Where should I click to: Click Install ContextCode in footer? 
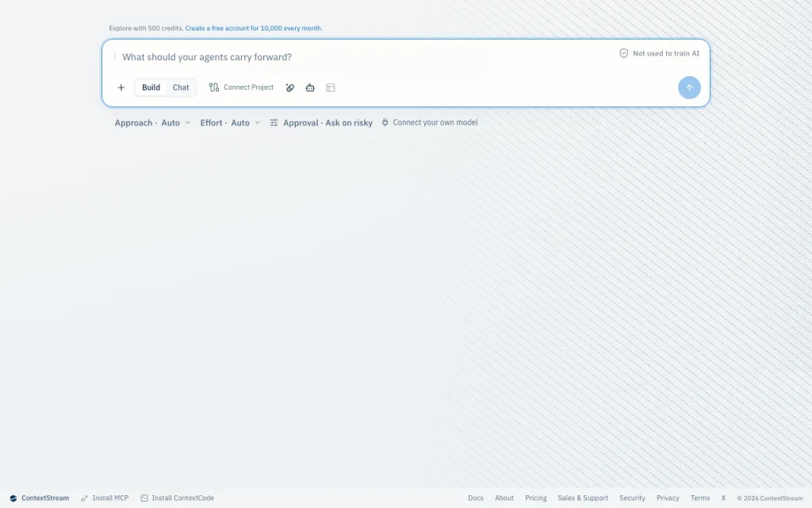point(177,498)
